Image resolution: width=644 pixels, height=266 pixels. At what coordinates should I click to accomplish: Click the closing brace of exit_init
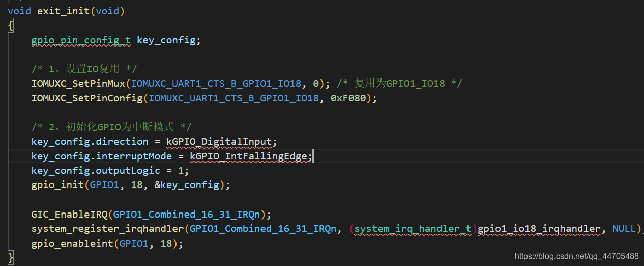(x=11, y=257)
